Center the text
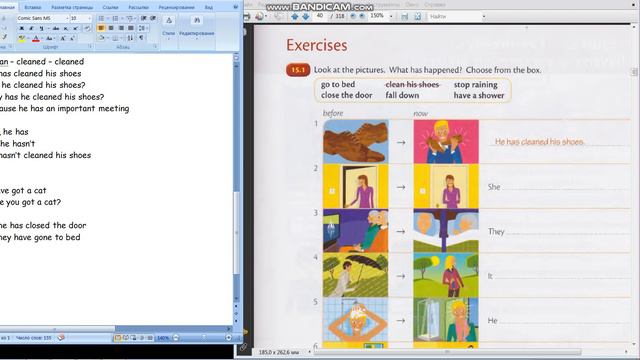 (111, 28)
